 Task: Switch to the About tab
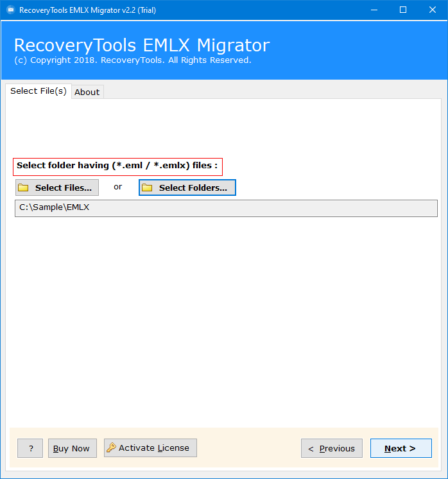click(87, 92)
